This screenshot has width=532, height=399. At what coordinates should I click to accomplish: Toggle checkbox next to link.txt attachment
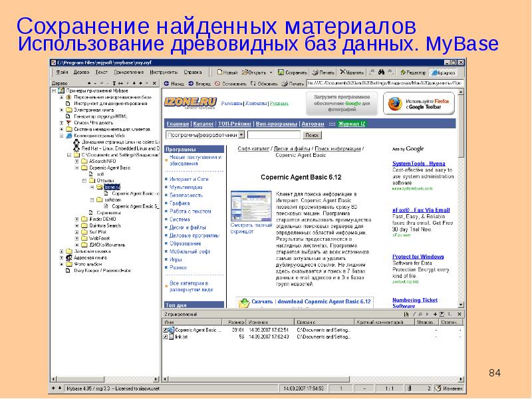166,337
